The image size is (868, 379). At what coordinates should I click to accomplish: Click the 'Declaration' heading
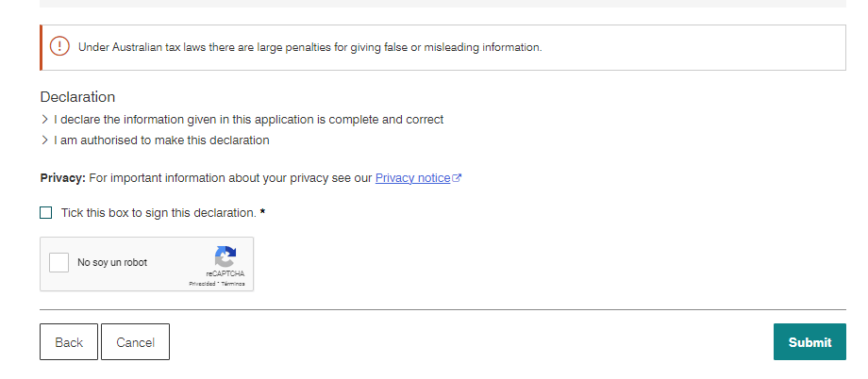(x=77, y=97)
